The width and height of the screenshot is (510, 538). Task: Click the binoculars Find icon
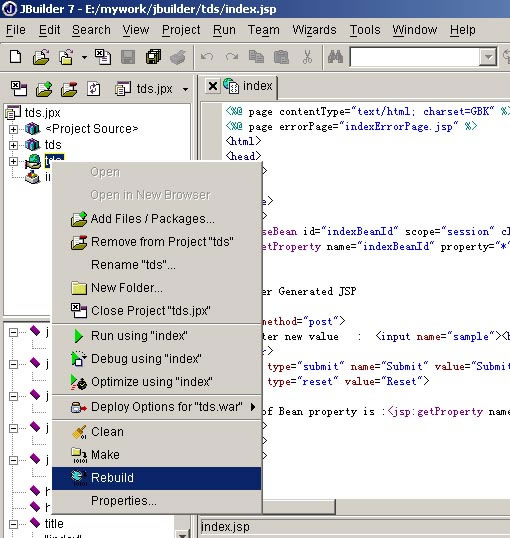pos(335,57)
